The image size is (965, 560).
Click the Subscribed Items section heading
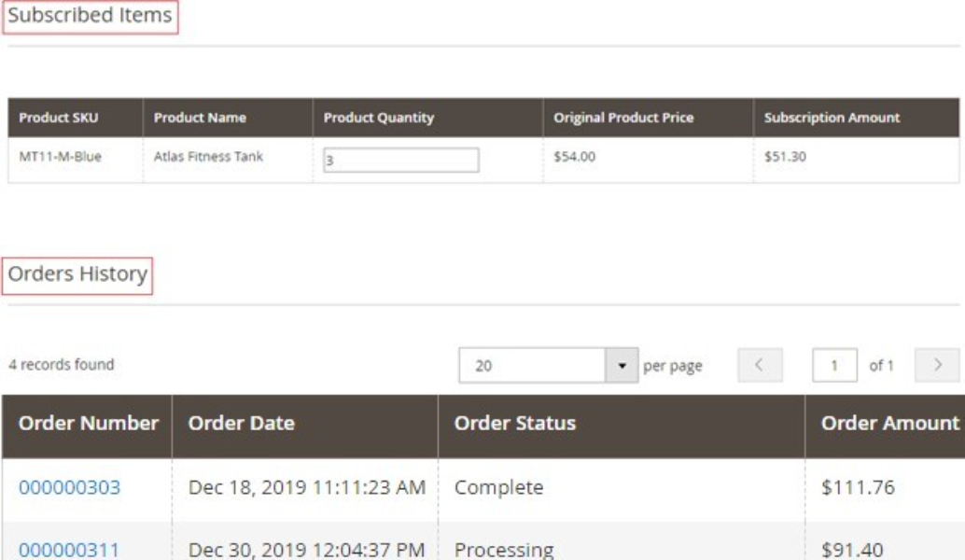[90, 16]
